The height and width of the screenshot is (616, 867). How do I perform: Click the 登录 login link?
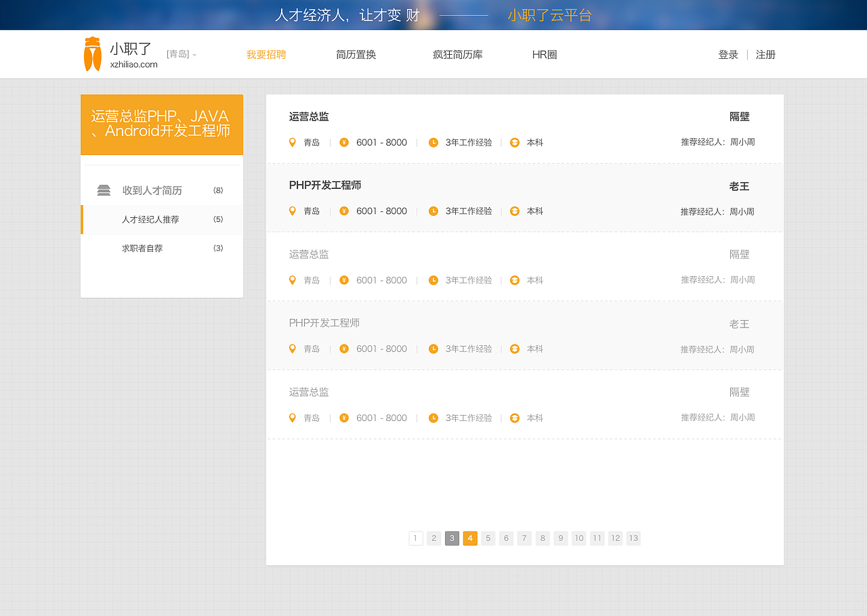[728, 55]
